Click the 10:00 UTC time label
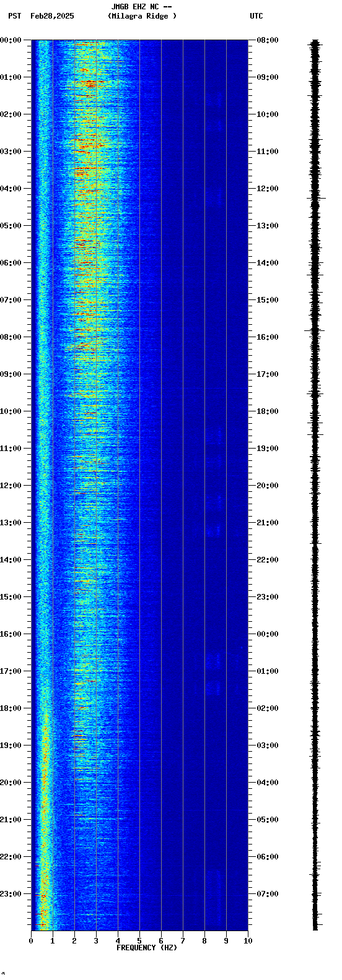The width and height of the screenshot is (342, 980). (x=268, y=114)
